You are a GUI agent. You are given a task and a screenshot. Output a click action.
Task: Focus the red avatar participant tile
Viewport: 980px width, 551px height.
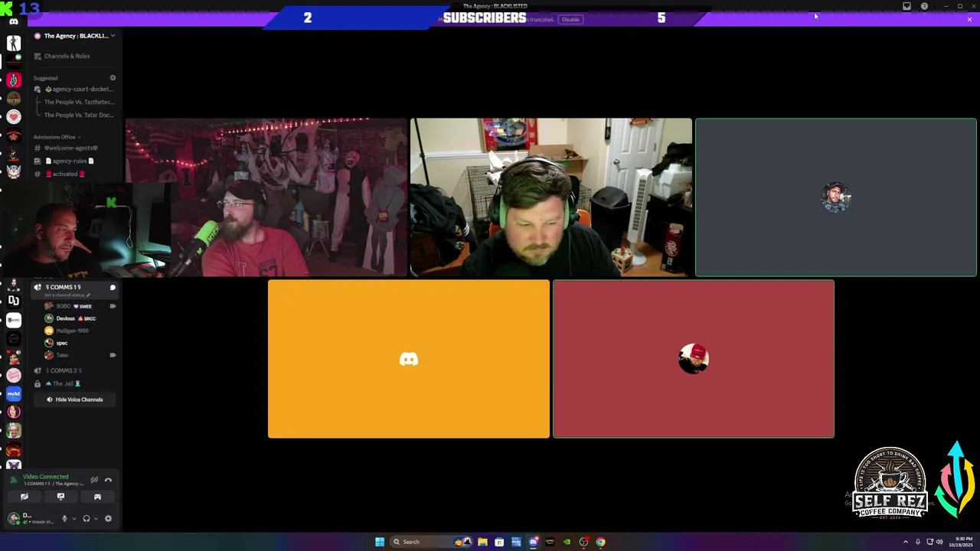click(x=694, y=359)
